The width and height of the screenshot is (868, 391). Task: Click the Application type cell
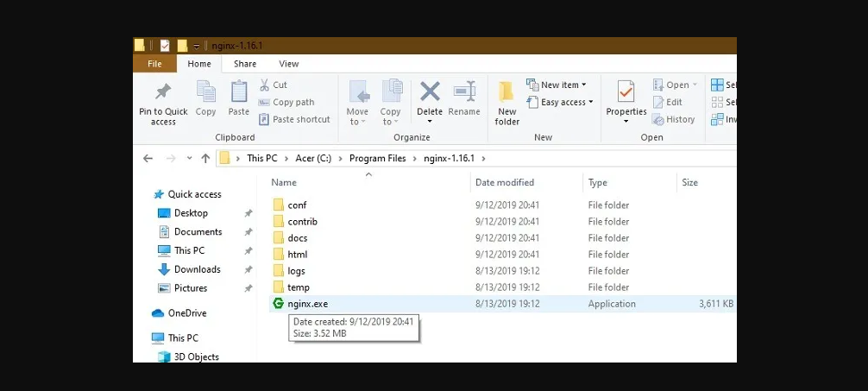pos(612,304)
